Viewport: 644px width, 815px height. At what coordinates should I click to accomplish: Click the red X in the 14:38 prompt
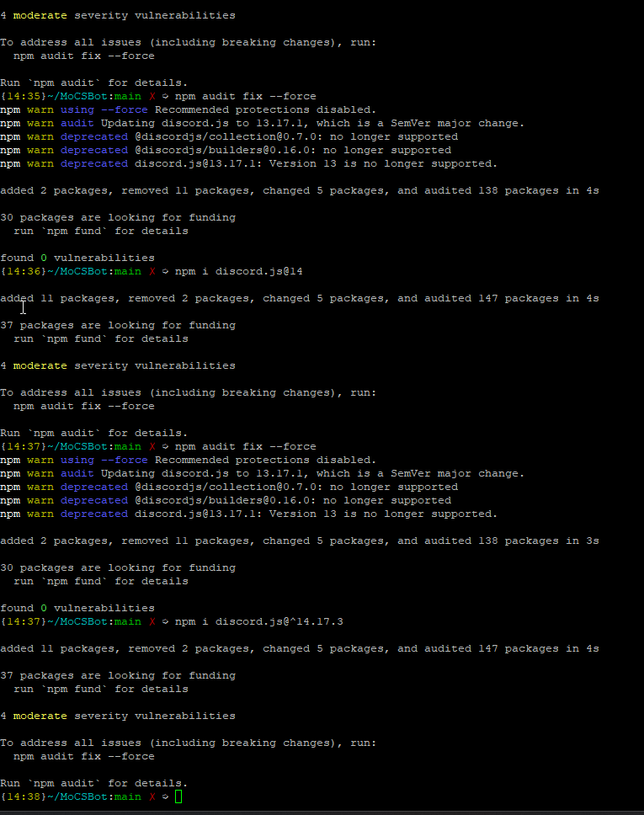click(152, 796)
